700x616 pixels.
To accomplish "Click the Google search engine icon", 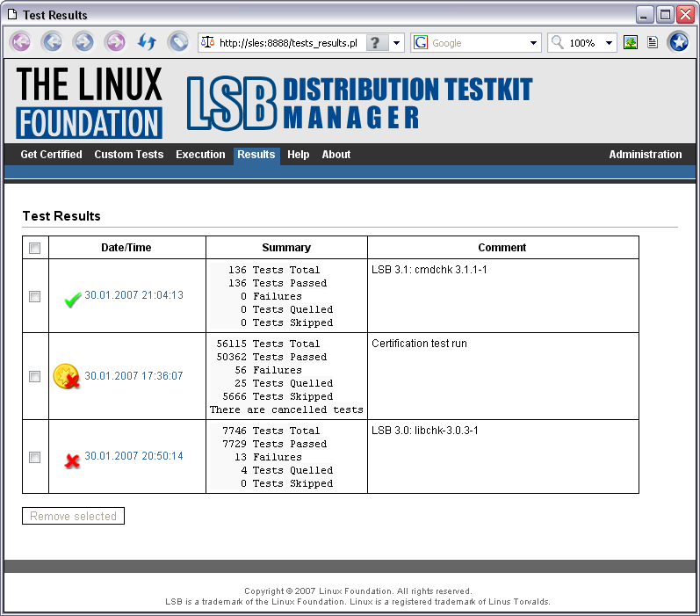I will pyautogui.click(x=421, y=42).
